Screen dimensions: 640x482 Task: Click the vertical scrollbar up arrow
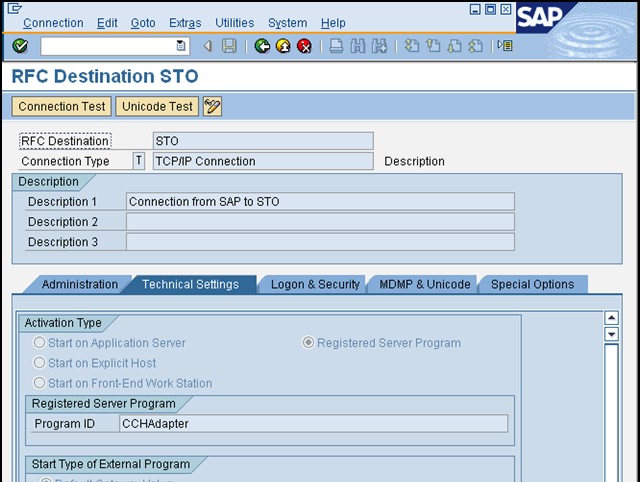click(612, 318)
